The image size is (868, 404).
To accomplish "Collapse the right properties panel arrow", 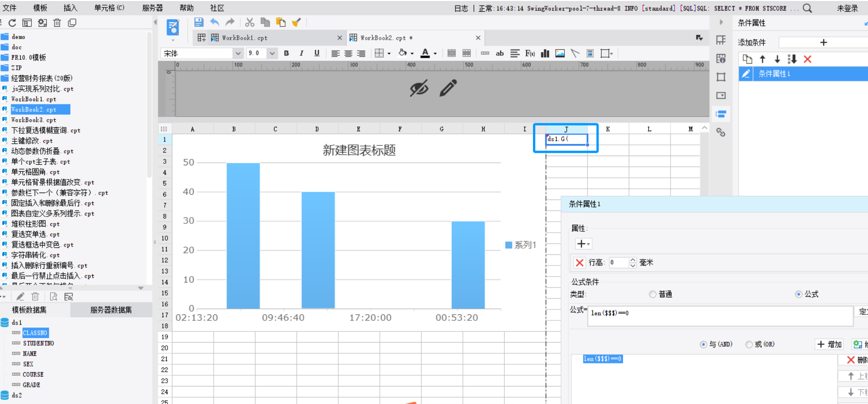I will [x=721, y=22].
